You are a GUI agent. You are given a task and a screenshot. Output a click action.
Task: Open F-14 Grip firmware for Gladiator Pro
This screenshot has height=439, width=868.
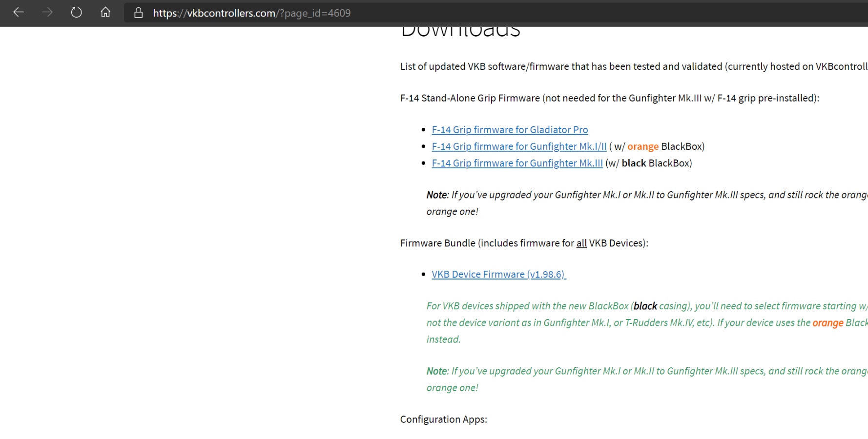(509, 130)
